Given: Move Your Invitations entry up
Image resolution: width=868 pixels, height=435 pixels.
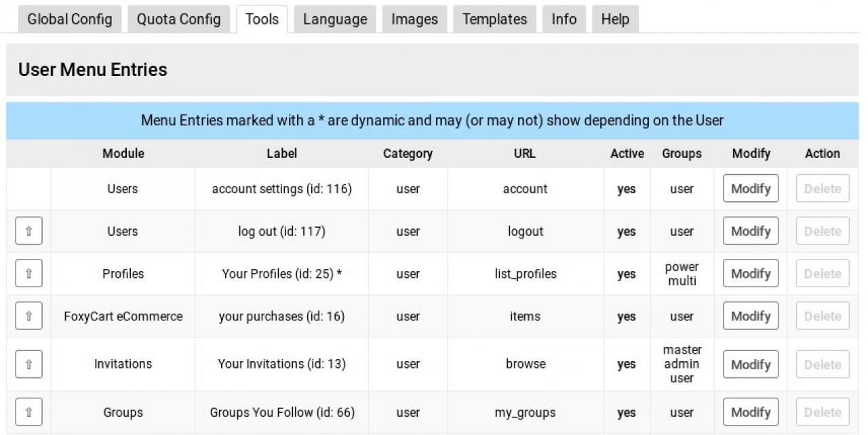Looking at the screenshot, I should [x=28, y=364].
